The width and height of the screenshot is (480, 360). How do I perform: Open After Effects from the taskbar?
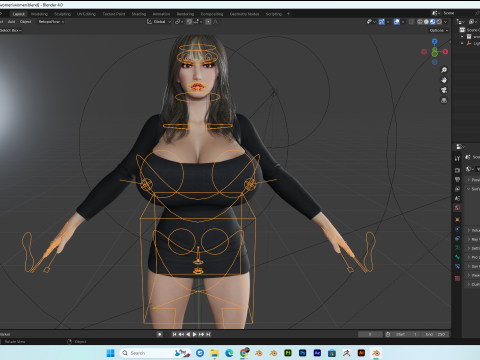[x=317, y=353]
